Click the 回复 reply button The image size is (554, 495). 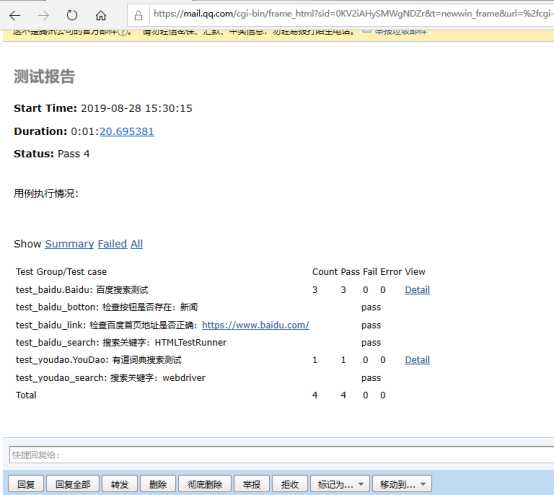pyautogui.click(x=26, y=484)
